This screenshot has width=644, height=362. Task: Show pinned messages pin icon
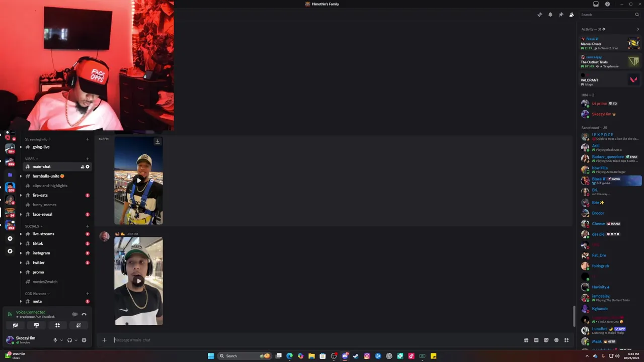[x=561, y=15]
